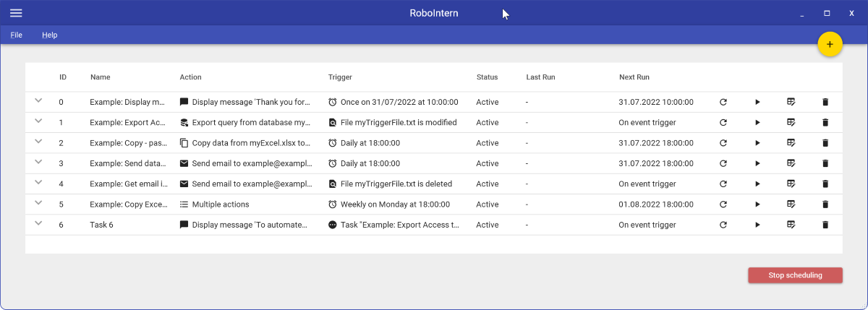Image resolution: width=868 pixels, height=310 pixels.
Task: Reset task 1 with the refresh icon
Action: [x=723, y=123]
